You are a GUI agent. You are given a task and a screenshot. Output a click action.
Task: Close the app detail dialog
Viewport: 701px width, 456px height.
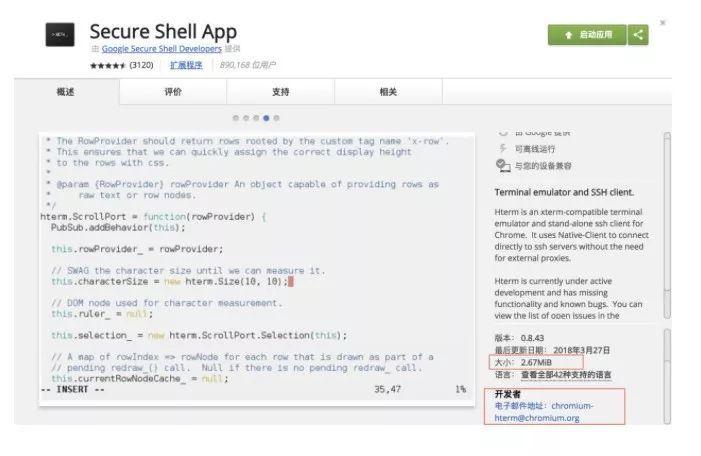[x=663, y=22]
